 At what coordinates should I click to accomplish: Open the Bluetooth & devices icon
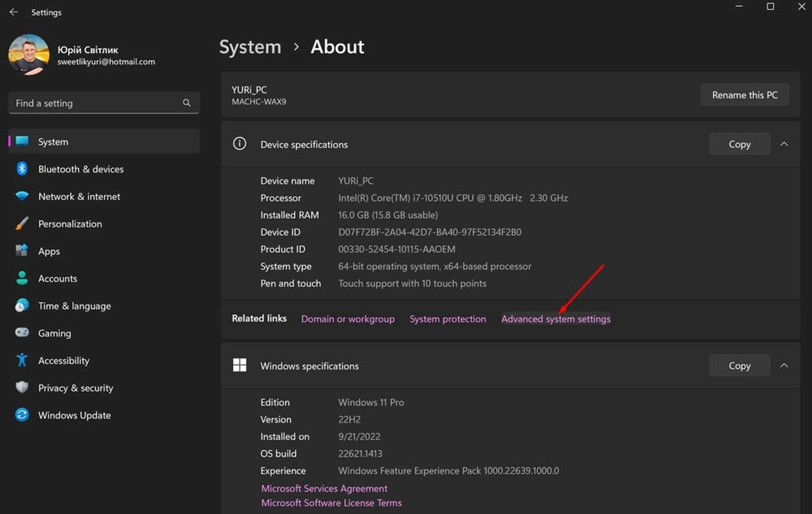[22, 169]
